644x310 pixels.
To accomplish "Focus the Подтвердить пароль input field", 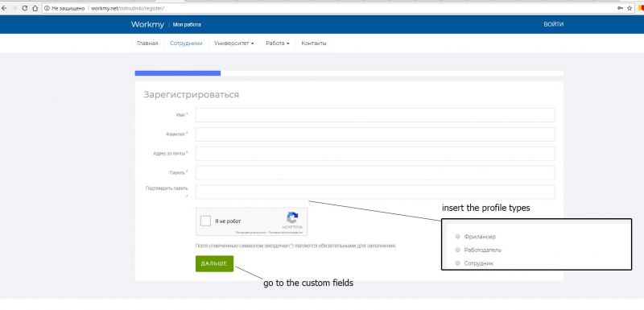I will 375,192.
